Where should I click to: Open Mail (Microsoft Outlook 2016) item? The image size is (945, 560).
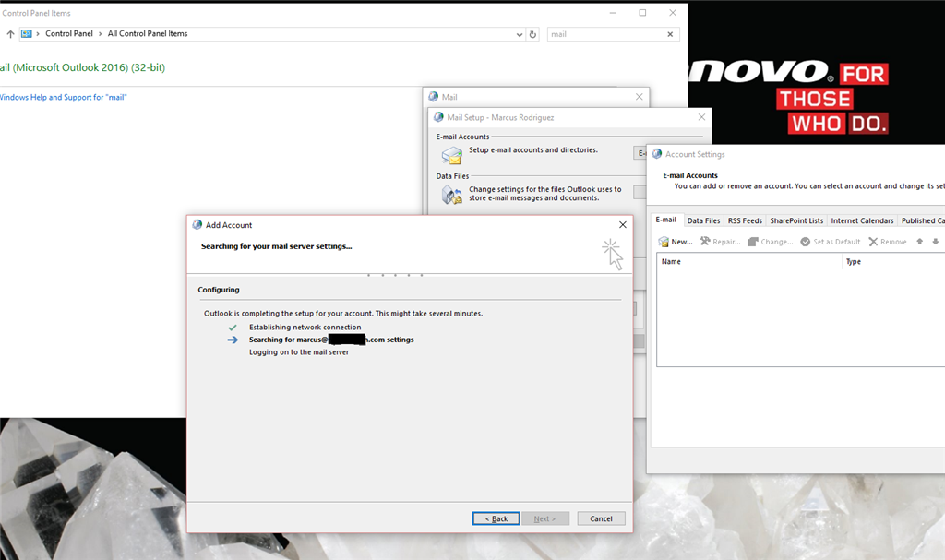(82, 67)
